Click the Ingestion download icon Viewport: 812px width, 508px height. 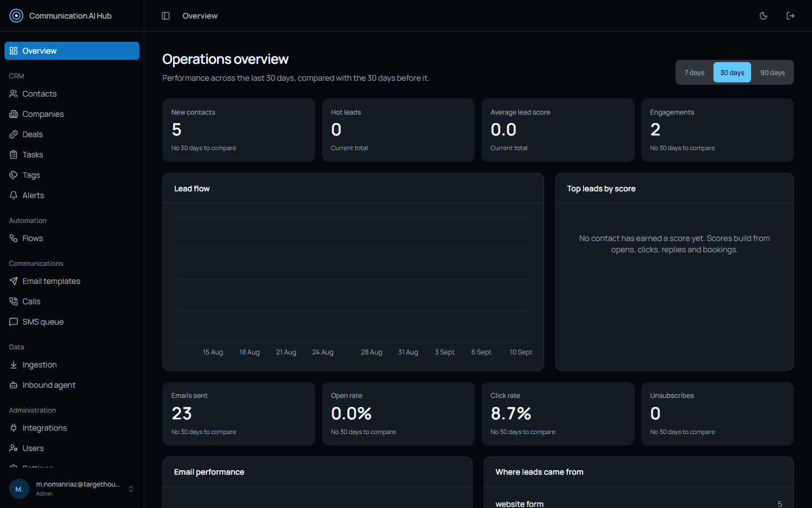coord(14,365)
